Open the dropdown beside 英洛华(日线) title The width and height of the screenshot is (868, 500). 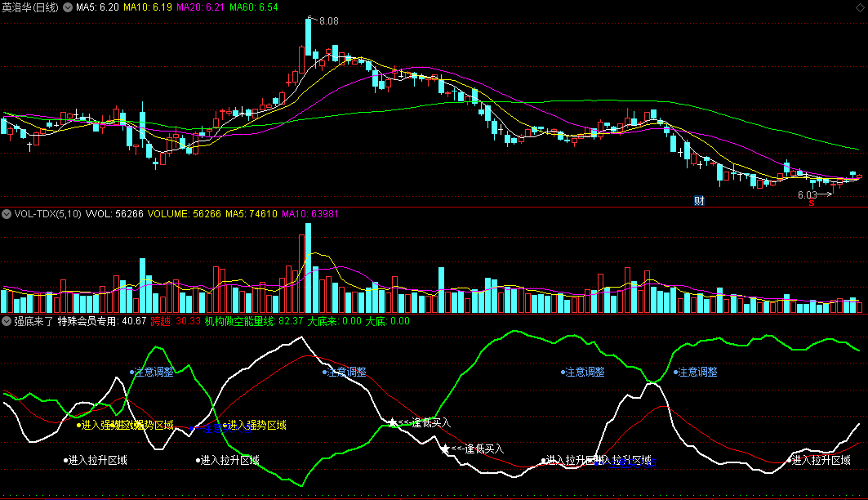coord(68,7)
